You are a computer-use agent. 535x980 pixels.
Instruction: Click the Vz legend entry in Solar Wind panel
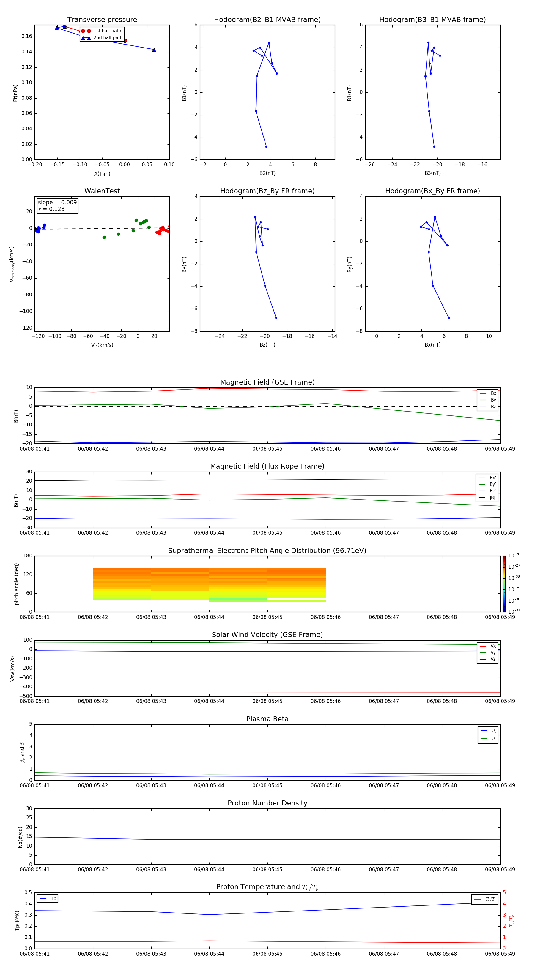(488, 659)
